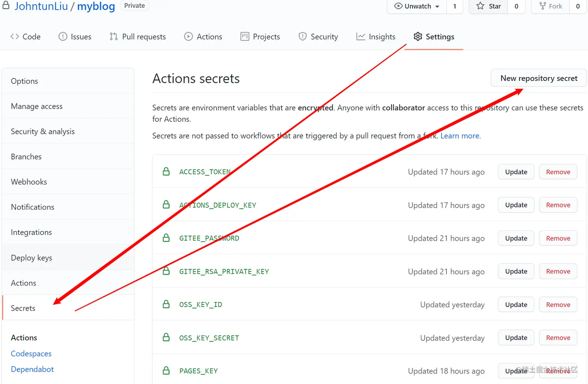
Task: Open the JohntunLiu owner link
Action: pos(41,6)
